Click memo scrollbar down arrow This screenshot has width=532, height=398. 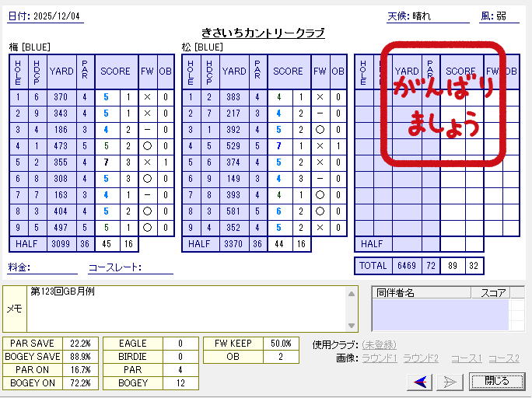coord(352,326)
